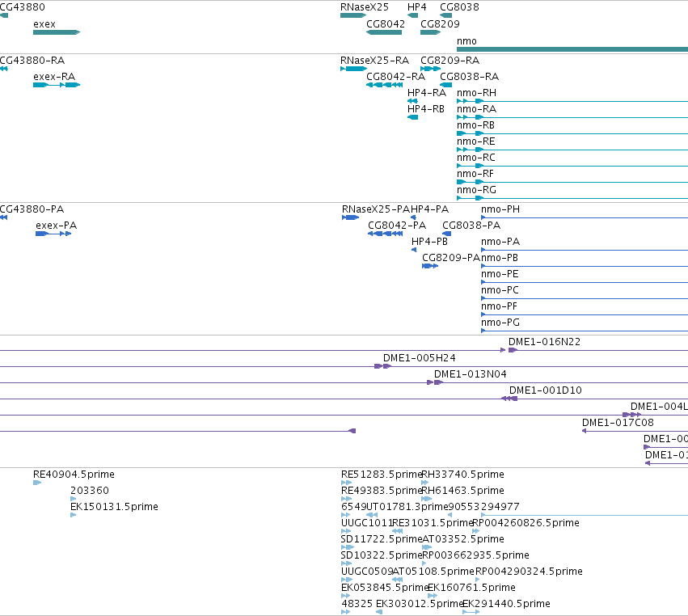688x616 pixels.
Task: Select the RH33740.5prime EST label
Action: click(x=462, y=475)
